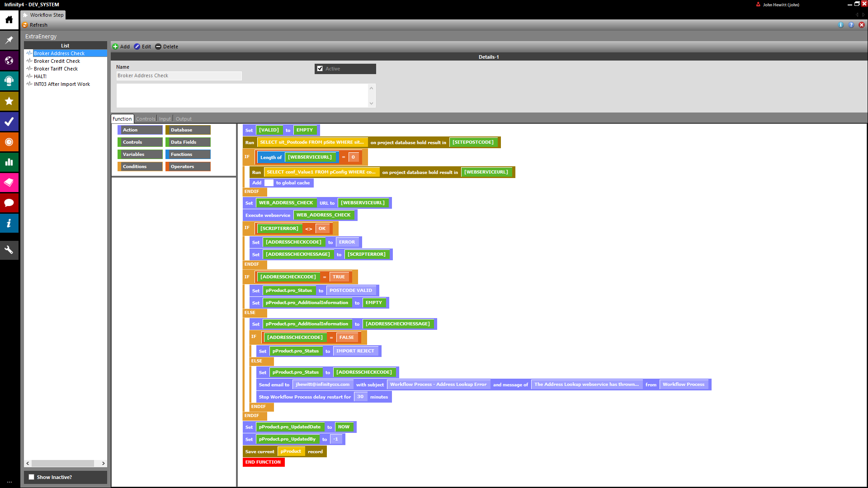Click the green Add plus icon

tap(115, 47)
